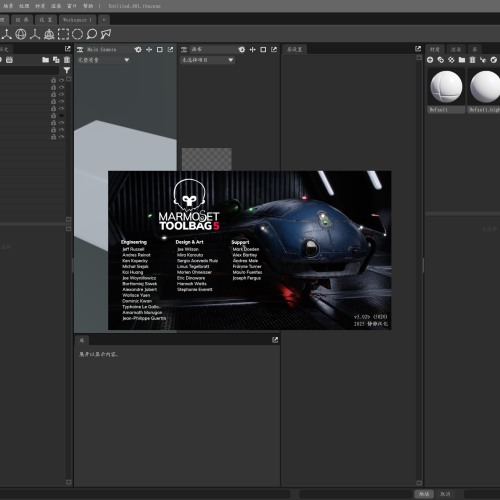The height and width of the screenshot is (500, 500).
Task: Open the 窗口 menu
Action: point(72,6)
